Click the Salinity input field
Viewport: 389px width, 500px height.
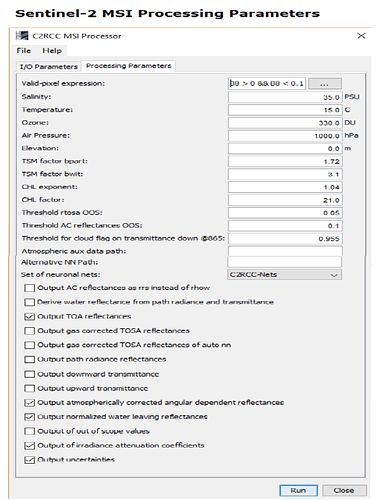coord(285,97)
